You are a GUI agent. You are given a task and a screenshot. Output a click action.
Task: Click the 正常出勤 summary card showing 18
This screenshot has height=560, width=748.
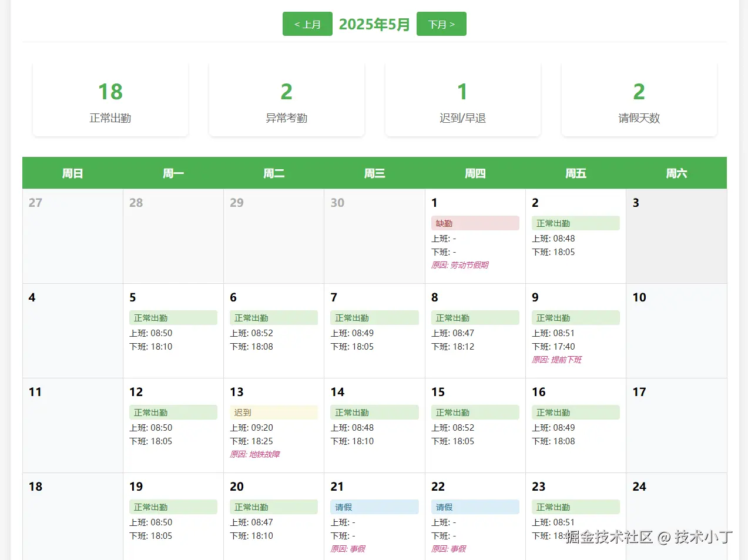(110, 100)
